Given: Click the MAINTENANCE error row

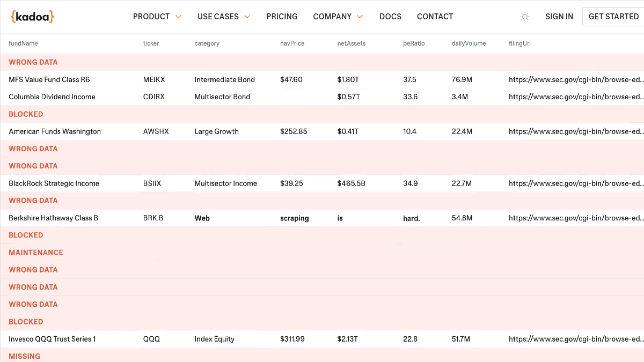Looking at the screenshot, I should 322,253.
